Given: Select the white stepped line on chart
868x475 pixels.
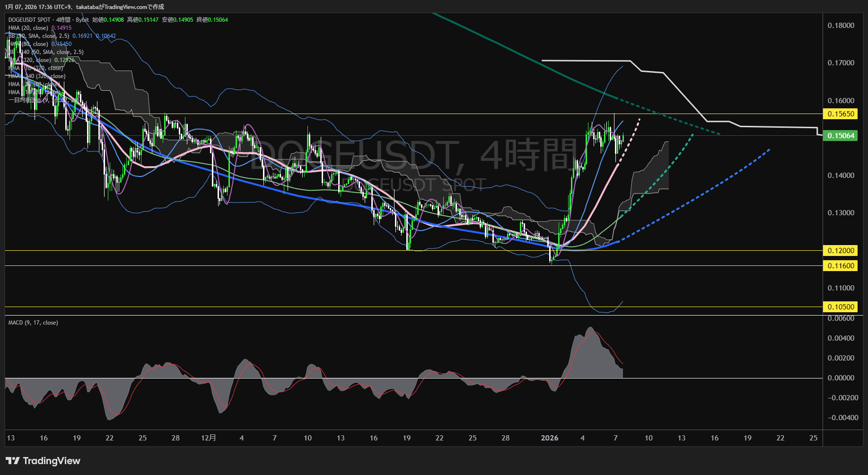Looking at the screenshot, I should (587, 61).
